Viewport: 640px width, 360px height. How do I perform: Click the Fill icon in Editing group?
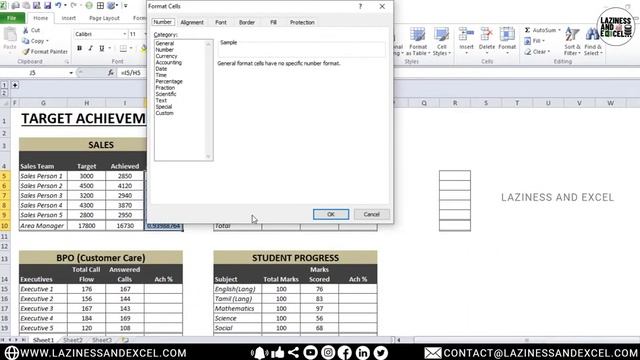[527, 41]
